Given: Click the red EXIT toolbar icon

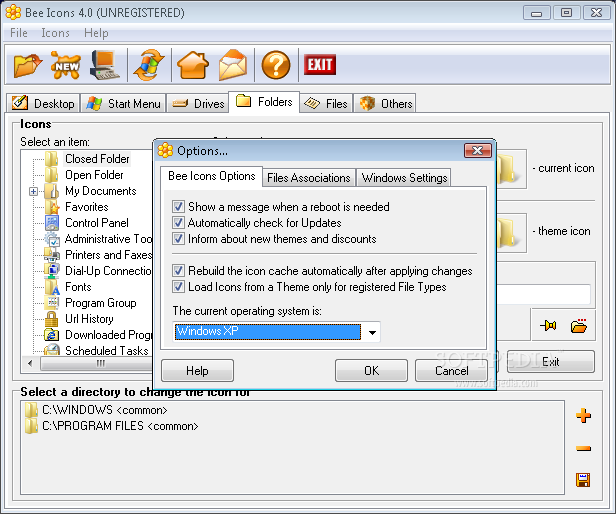Looking at the screenshot, I should click(320, 64).
